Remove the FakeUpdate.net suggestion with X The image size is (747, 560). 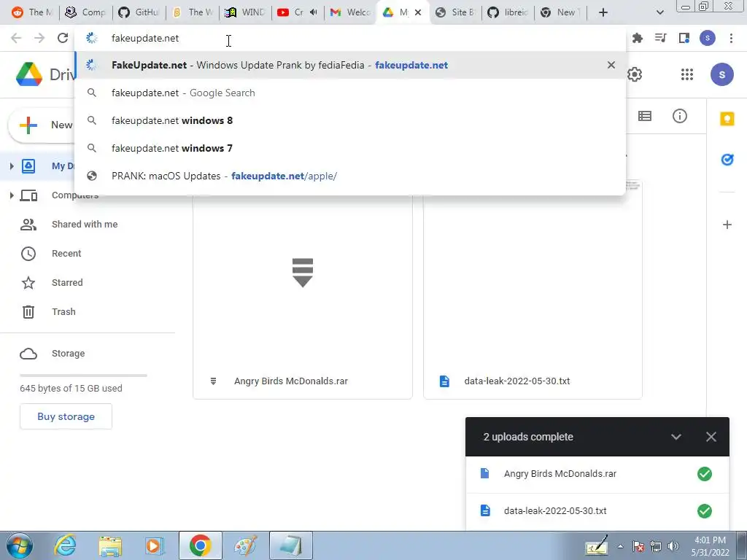tap(611, 65)
